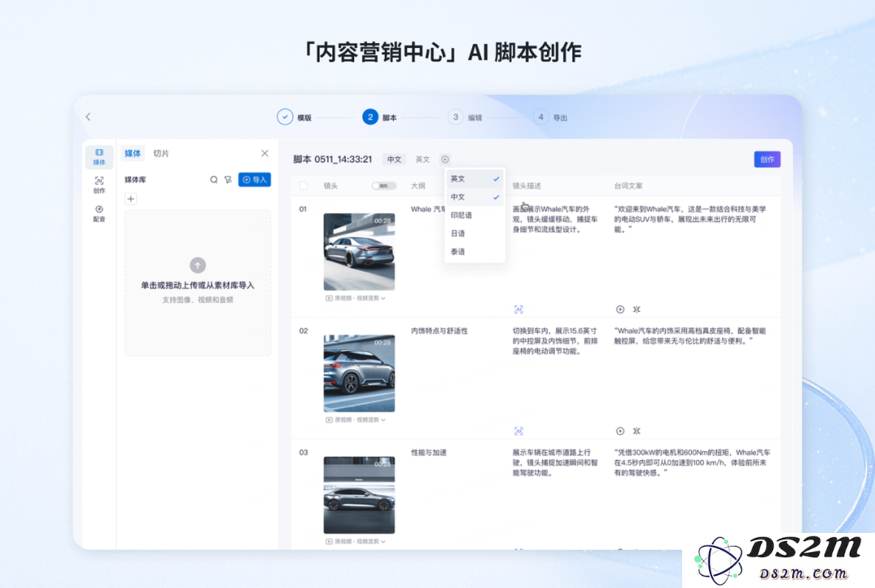Click AI recognize icon in row 01
Viewport: 875px width, 588px height.
(x=519, y=309)
